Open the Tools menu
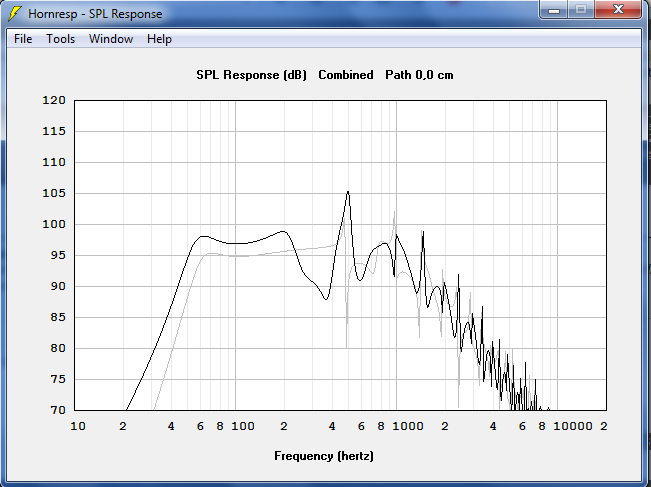This screenshot has width=651, height=487. tap(60, 39)
